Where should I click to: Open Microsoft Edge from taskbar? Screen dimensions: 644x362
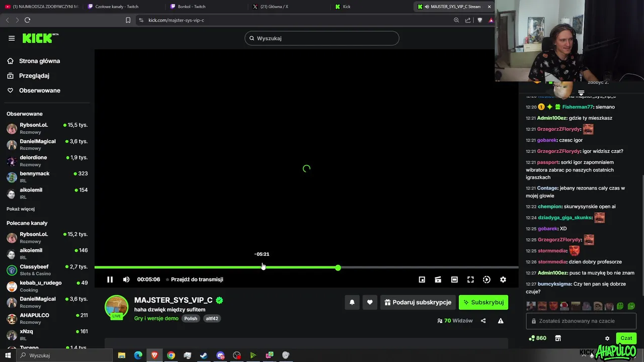coord(138,355)
